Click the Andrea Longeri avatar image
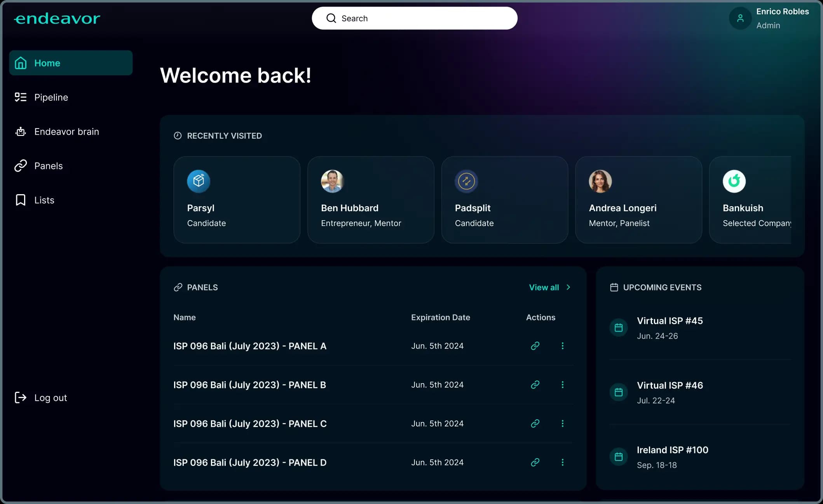 [x=600, y=181]
